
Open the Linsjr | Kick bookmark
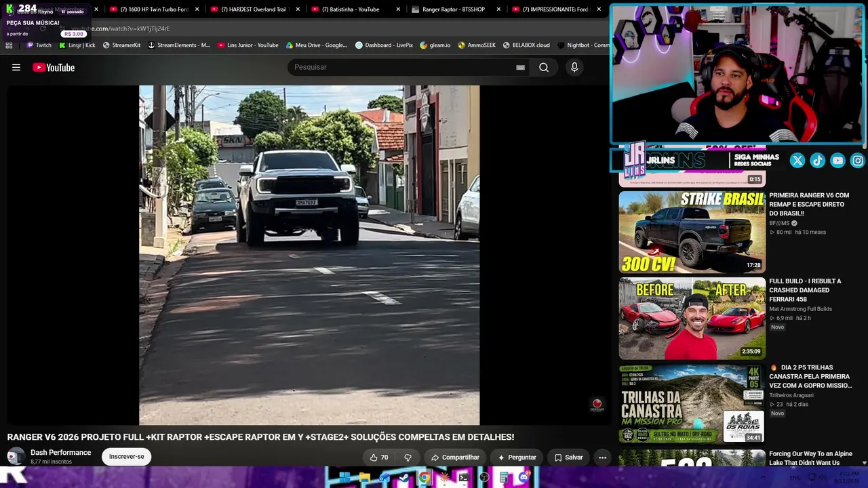click(77, 45)
